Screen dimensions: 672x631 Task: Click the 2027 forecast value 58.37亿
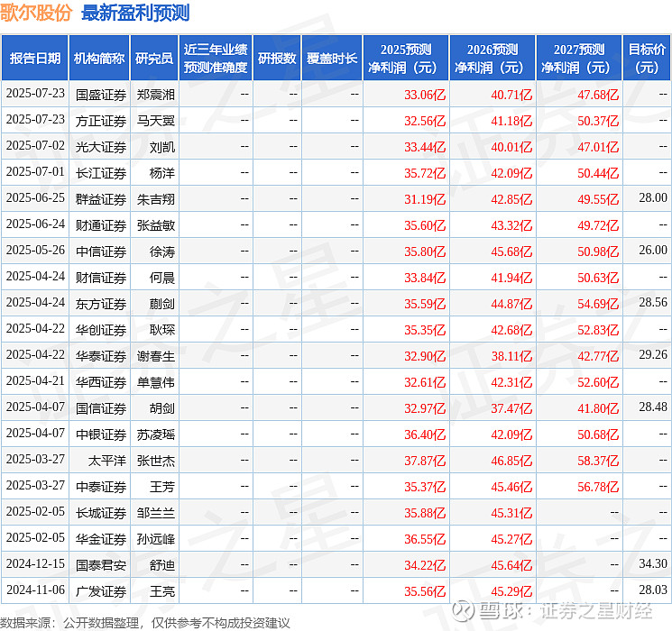[598, 461]
